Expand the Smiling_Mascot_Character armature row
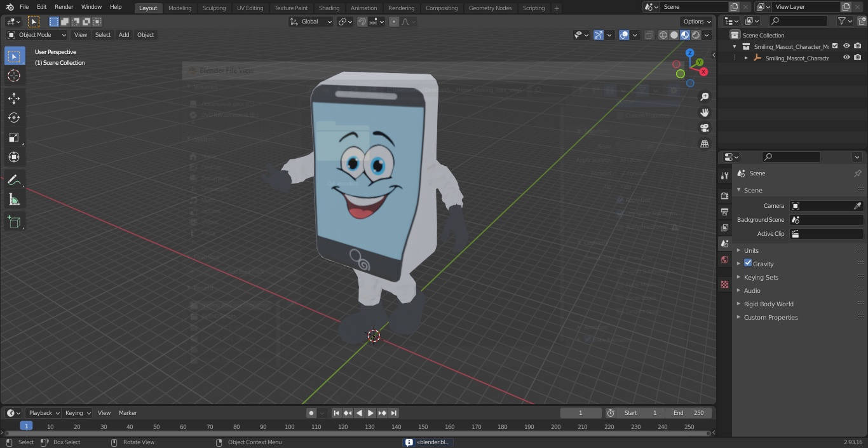Viewport: 868px width, 448px height. (746, 58)
